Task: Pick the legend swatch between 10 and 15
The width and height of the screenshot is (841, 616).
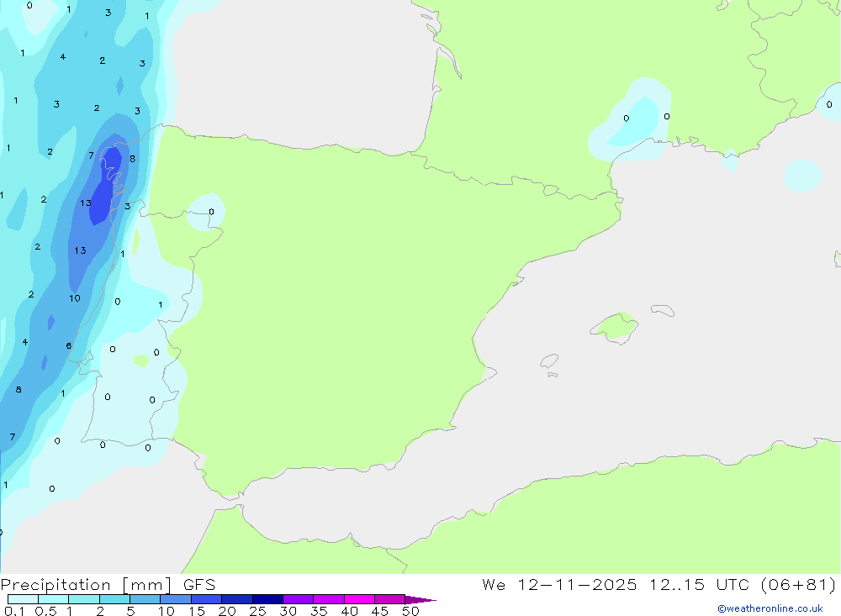Action: [x=176, y=599]
